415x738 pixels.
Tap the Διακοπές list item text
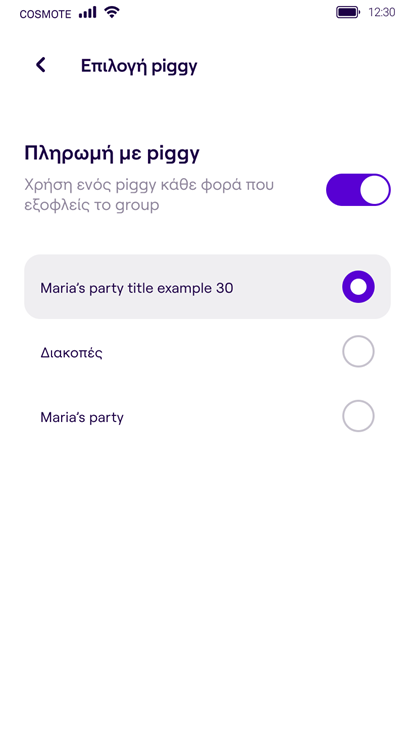pos(72,353)
